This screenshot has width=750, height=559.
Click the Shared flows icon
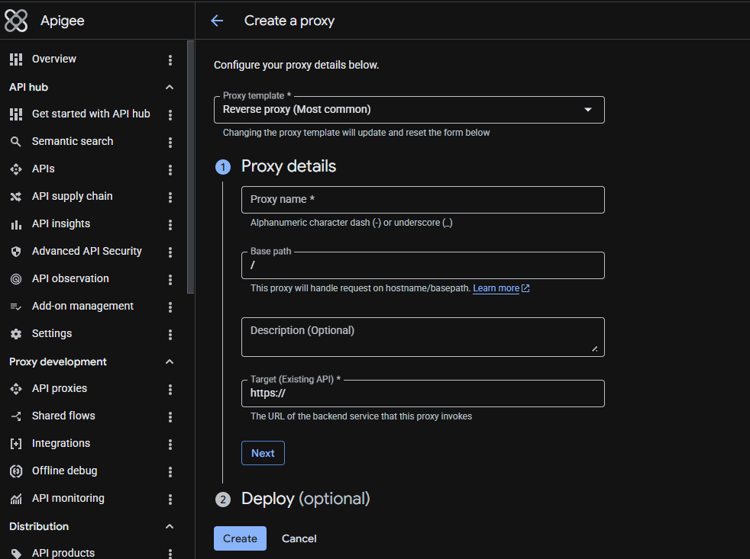pyautogui.click(x=16, y=416)
